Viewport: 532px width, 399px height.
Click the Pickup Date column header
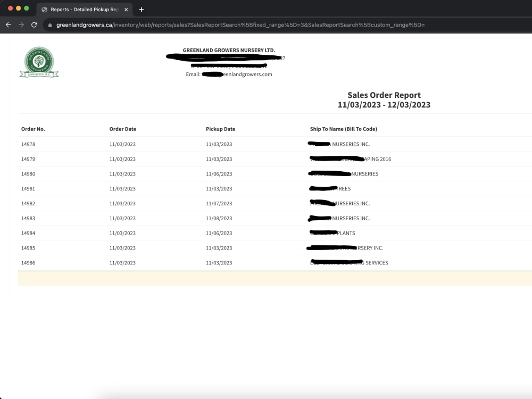pos(220,129)
